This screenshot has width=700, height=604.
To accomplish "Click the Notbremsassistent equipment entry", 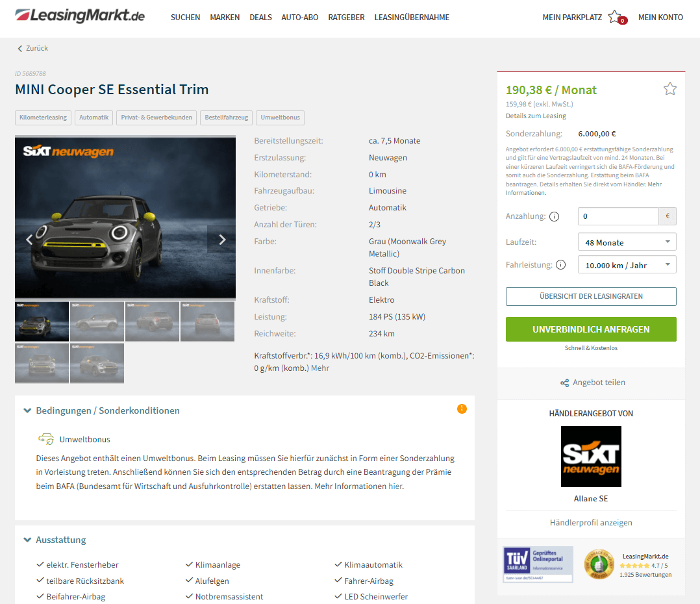I will click(229, 596).
